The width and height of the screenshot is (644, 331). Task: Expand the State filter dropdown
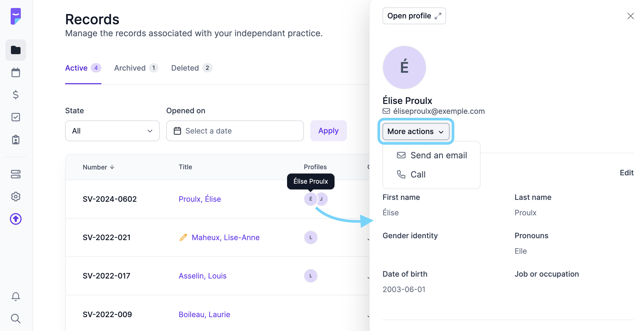point(112,131)
